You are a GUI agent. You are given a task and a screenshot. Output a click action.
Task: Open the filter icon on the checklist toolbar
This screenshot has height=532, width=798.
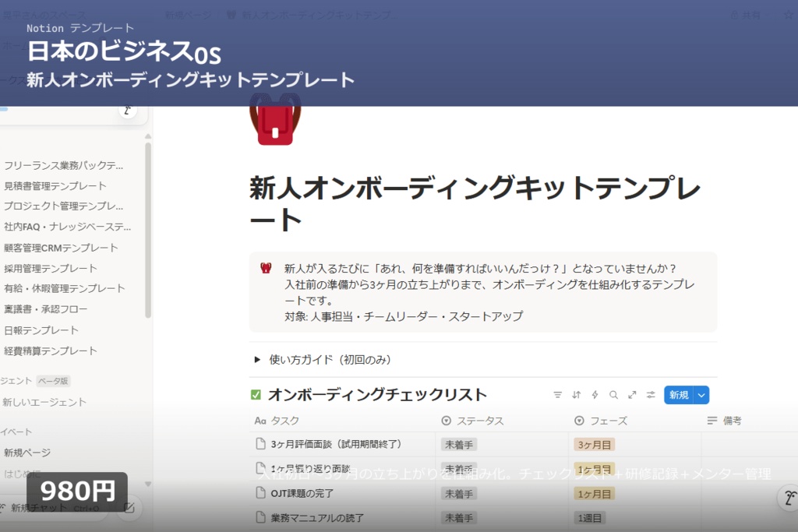(x=557, y=395)
